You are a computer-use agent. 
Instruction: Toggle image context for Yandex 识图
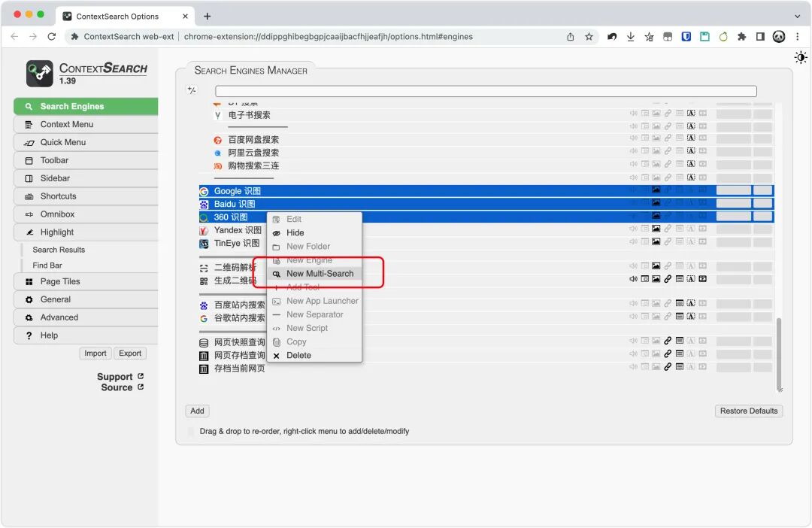click(x=656, y=229)
